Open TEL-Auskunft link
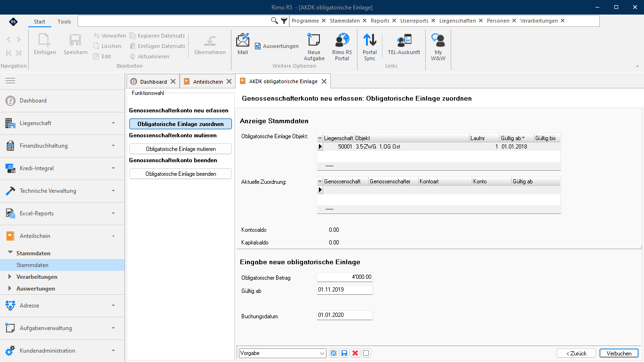 pos(404,44)
